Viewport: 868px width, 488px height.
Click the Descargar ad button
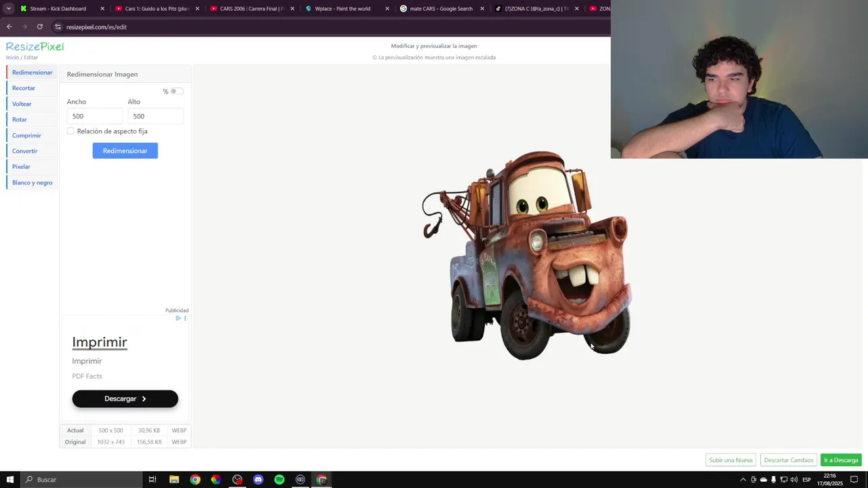point(125,399)
